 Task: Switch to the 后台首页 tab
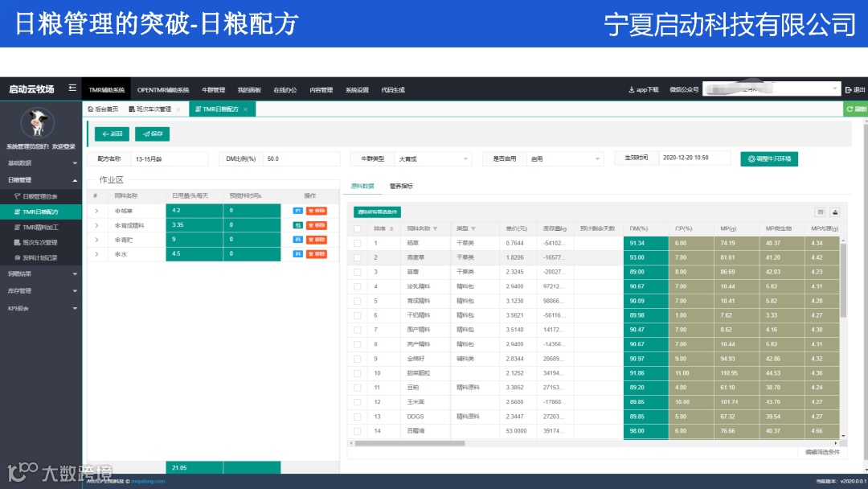tap(103, 109)
